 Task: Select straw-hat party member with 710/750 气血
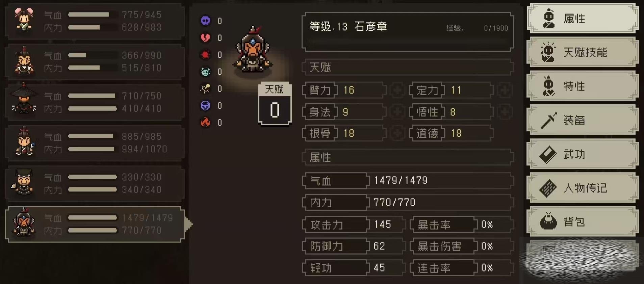click(x=95, y=102)
